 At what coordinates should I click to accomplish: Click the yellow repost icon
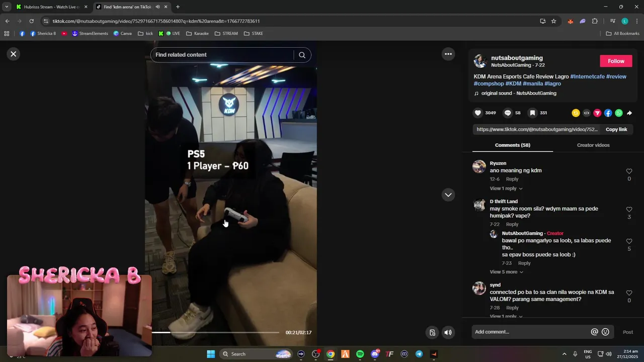pyautogui.click(x=576, y=113)
